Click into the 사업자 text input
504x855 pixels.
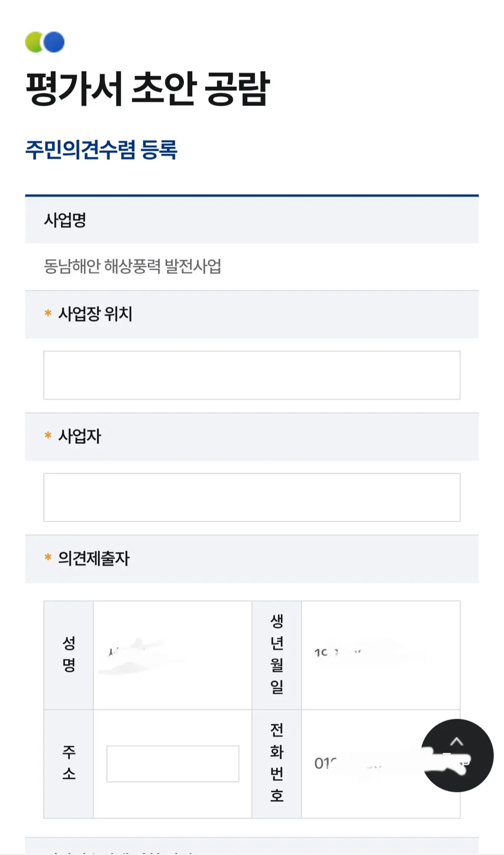(252, 497)
